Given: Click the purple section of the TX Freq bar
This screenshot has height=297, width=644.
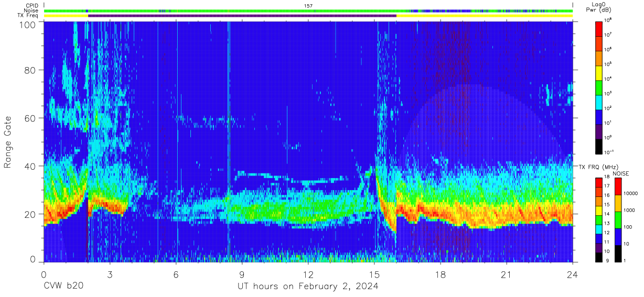Looking at the screenshot, I should click(242, 16).
